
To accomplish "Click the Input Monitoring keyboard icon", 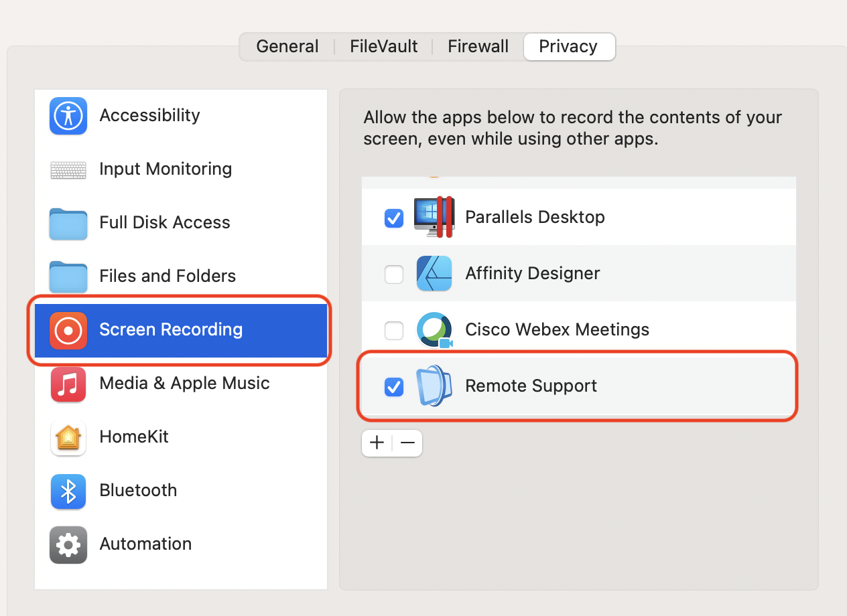I will tap(68, 169).
